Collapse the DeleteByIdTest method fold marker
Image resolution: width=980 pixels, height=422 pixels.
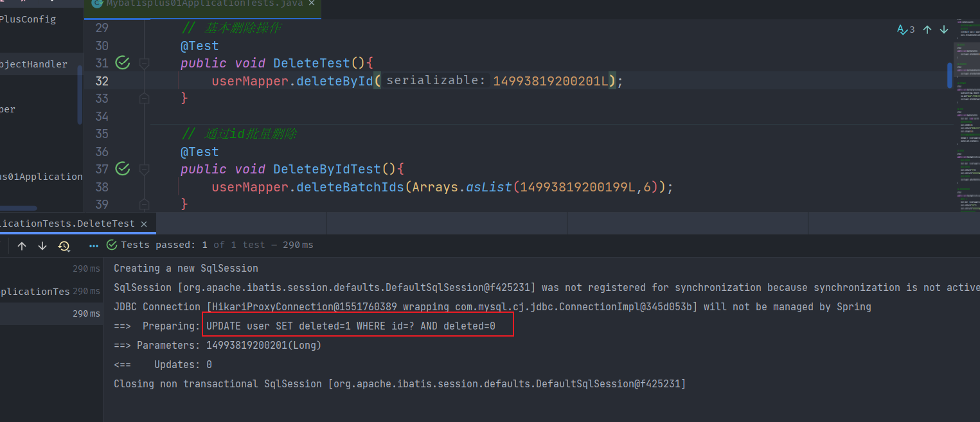(x=144, y=170)
